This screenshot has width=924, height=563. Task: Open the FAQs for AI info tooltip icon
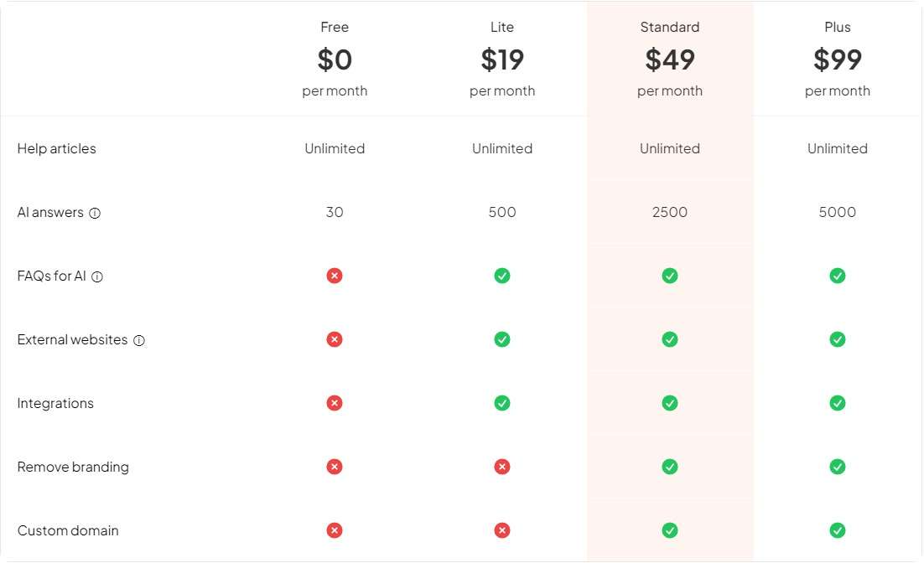98,276
